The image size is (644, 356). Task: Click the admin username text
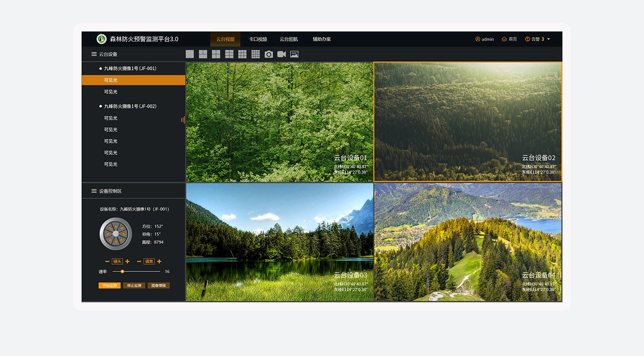coord(488,39)
